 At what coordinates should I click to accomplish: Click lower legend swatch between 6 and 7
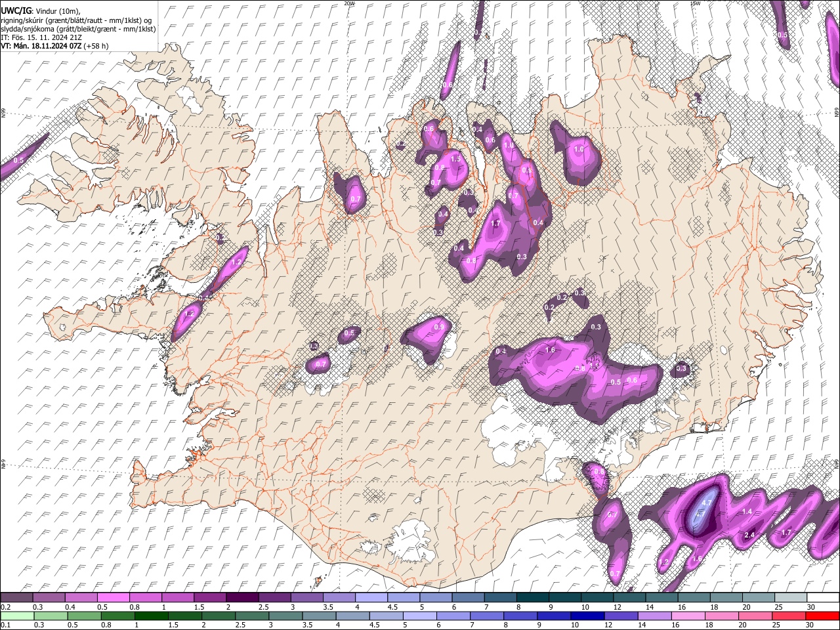[x=454, y=616]
